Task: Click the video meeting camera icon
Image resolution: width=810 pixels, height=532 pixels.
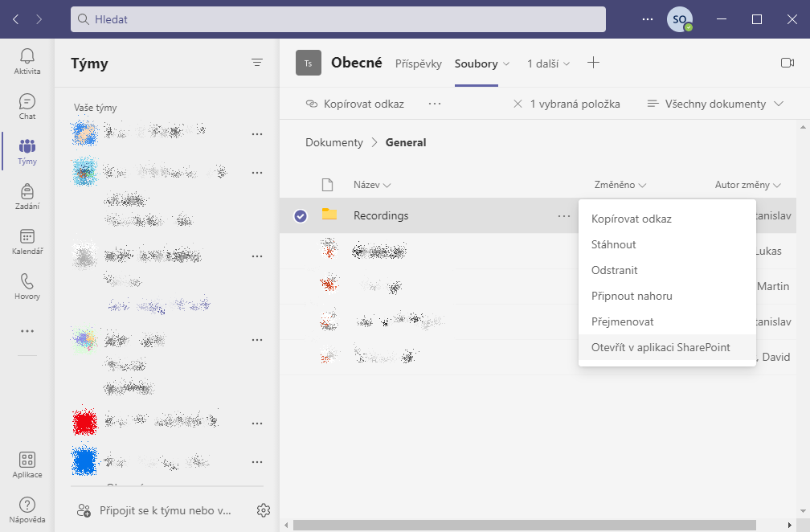Action: tap(787, 63)
